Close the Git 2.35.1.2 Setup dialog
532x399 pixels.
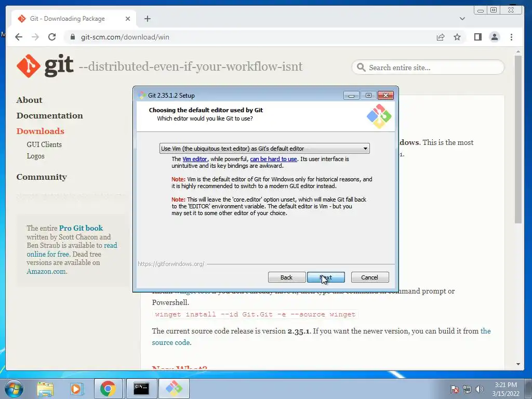tap(385, 96)
